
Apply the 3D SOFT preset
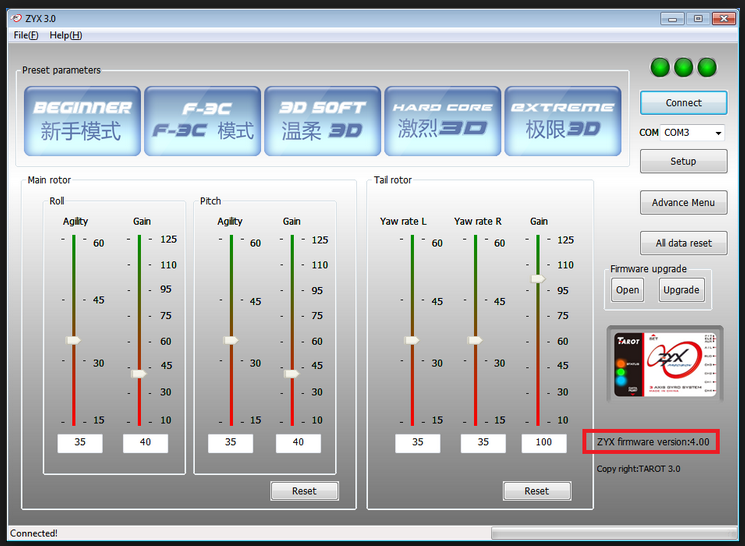323,120
